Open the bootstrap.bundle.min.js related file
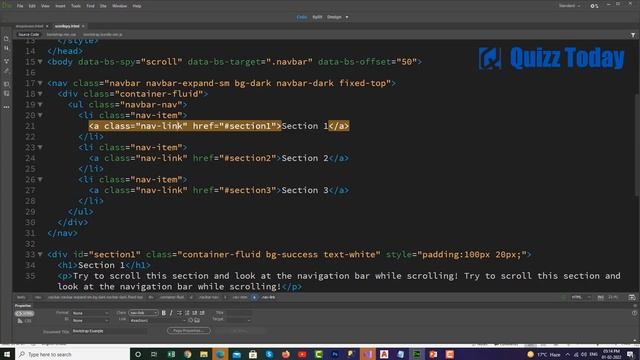The width and height of the screenshot is (640, 360). pyautogui.click(x=103, y=35)
